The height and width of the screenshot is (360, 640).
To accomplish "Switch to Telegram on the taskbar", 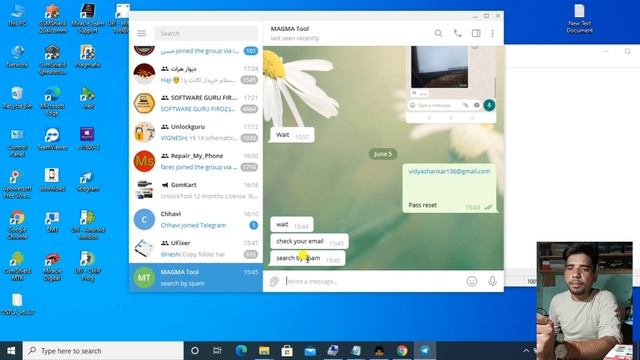I will (x=425, y=351).
